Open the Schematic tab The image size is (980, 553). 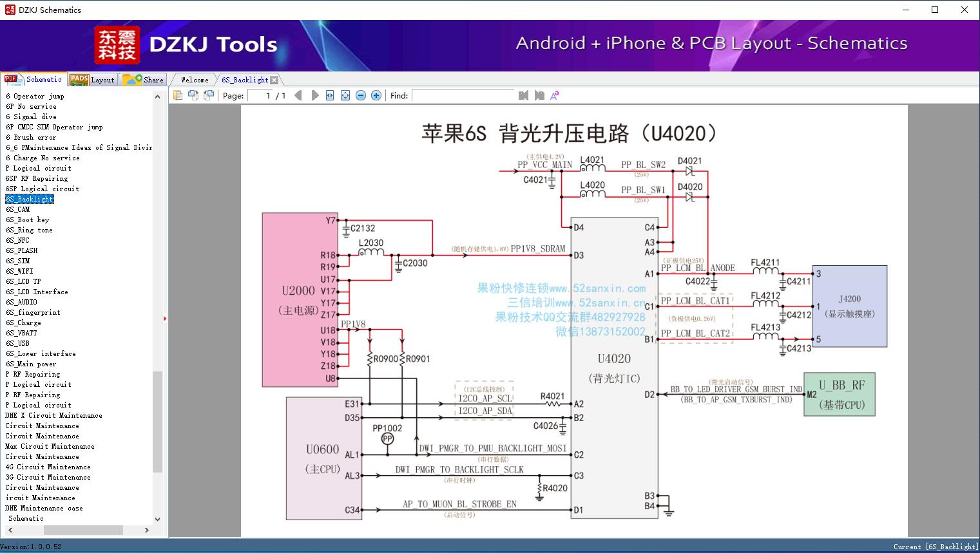tap(34, 79)
